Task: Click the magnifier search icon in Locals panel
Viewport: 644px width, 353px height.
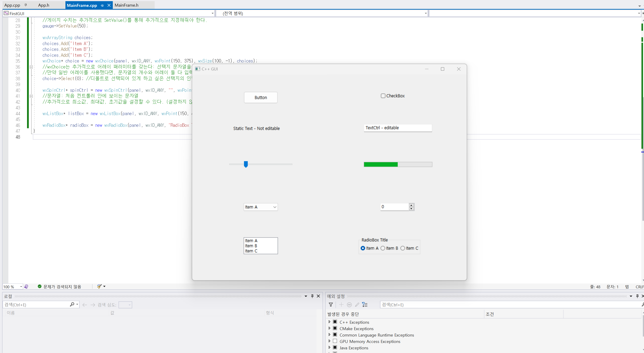Action: click(x=72, y=304)
